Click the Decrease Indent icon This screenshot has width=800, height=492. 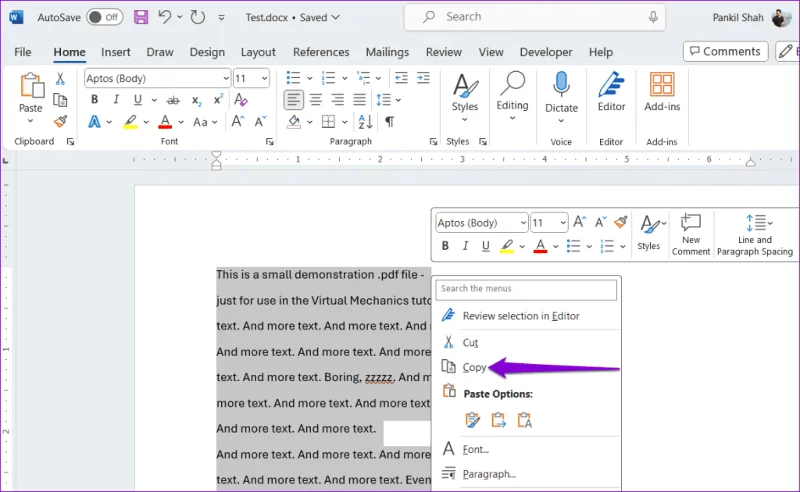pos(402,78)
